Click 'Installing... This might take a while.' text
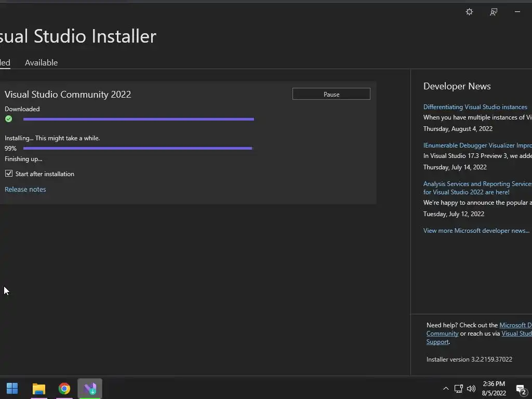This screenshot has height=399, width=532. [52, 138]
